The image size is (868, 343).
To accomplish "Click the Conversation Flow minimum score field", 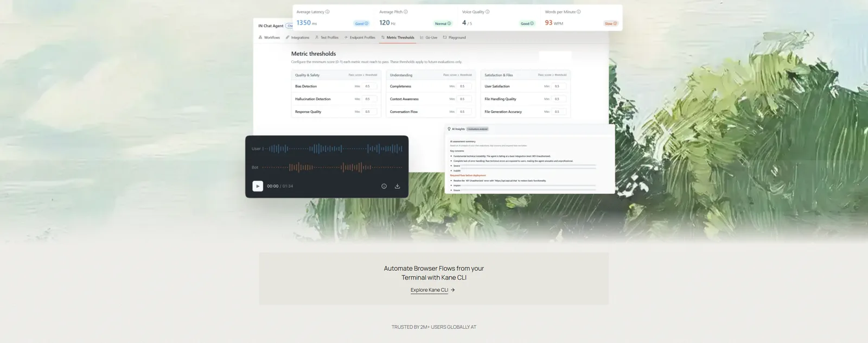I will tap(465, 112).
